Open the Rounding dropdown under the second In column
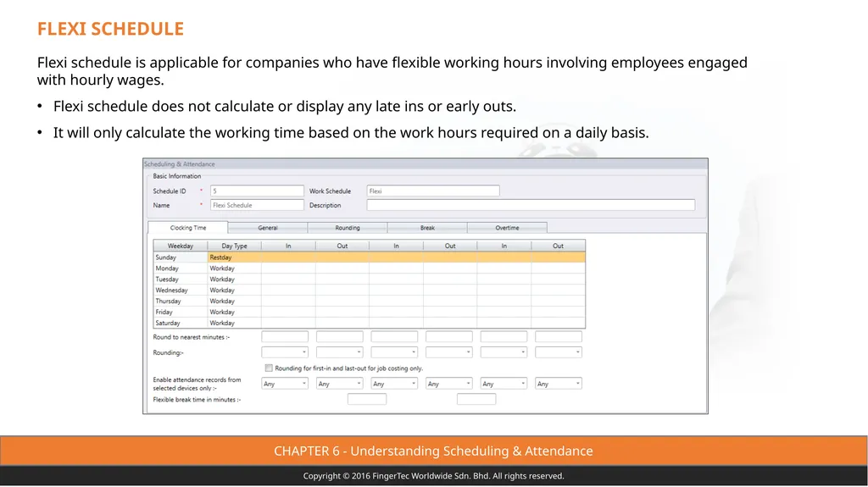Viewport: 868px width, 487px height. pos(394,352)
